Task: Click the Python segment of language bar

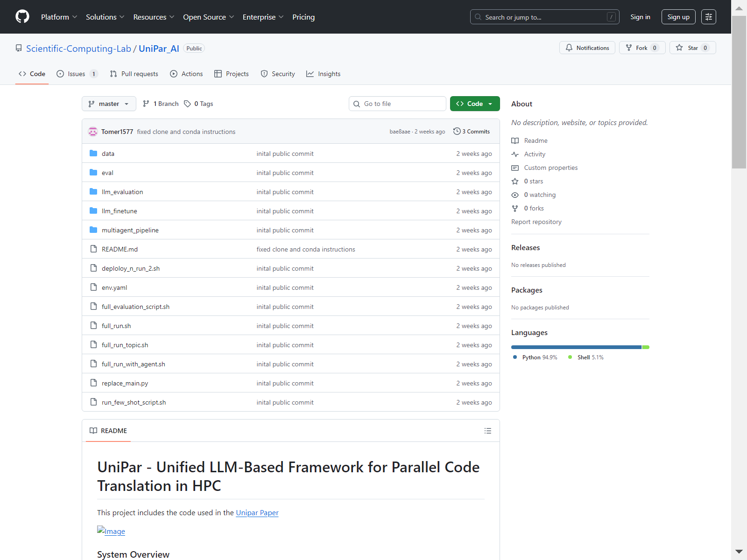Action: tap(576, 347)
